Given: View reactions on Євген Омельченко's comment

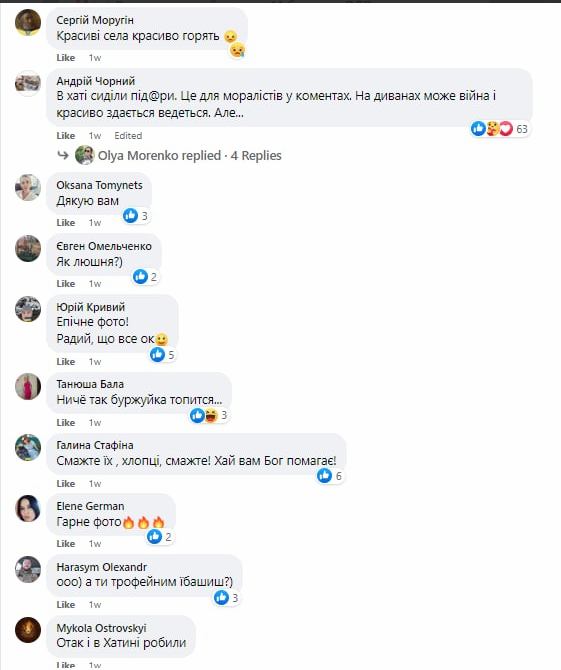Looking at the screenshot, I should click(146, 277).
